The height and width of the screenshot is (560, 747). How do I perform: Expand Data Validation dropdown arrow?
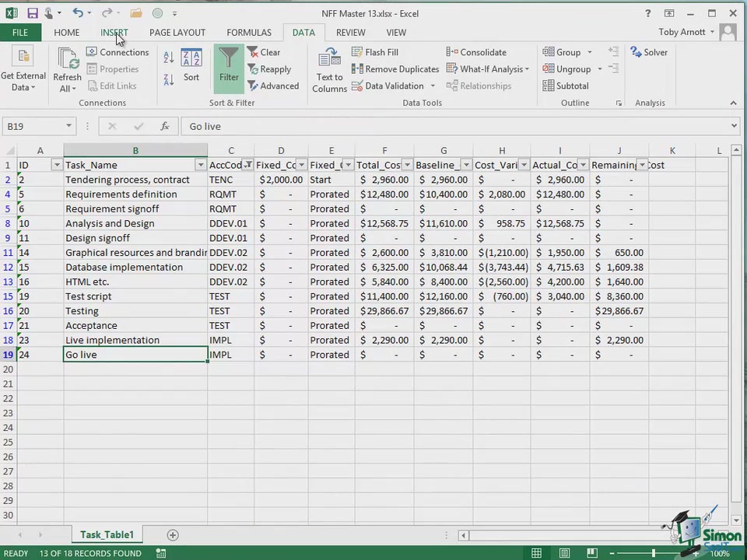(433, 86)
